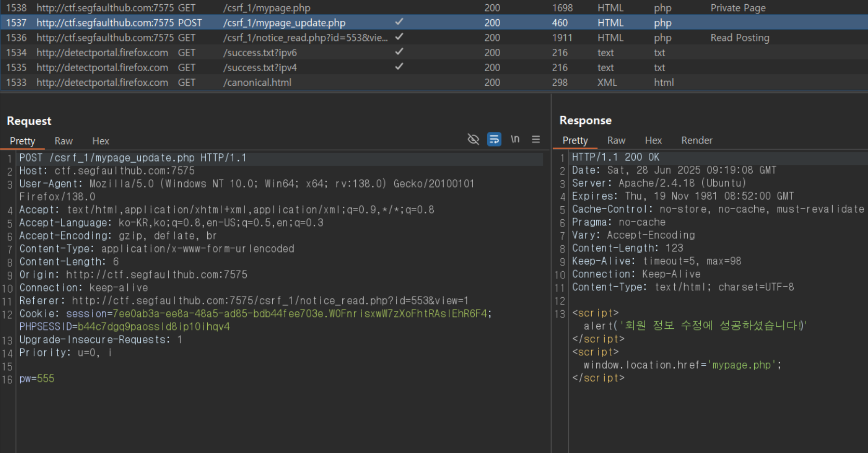
Task: Switch to the Response Raw tab
Action: pyautogui.click(x=616, y=140)
